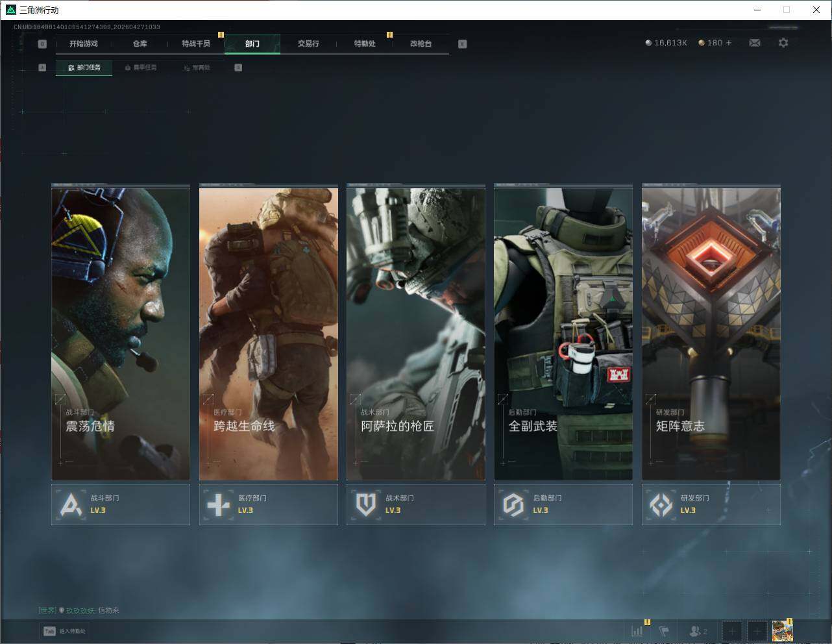Viewport: 832px width, 644px height.
Task: Open the 仓库 tab
Action: (140, 43)
